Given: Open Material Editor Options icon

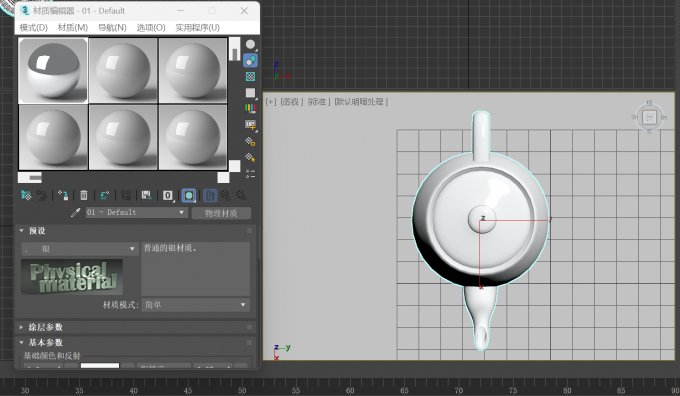Looking at the screenshot, I should (x=250, y=141).
